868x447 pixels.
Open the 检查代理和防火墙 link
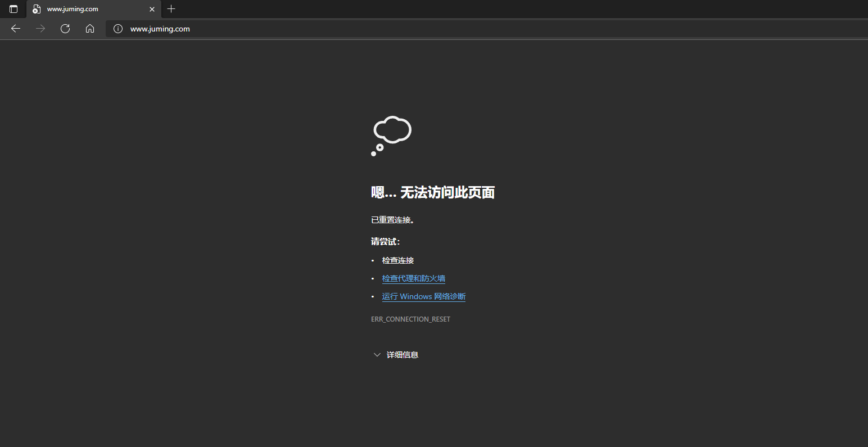pos(413,278)
